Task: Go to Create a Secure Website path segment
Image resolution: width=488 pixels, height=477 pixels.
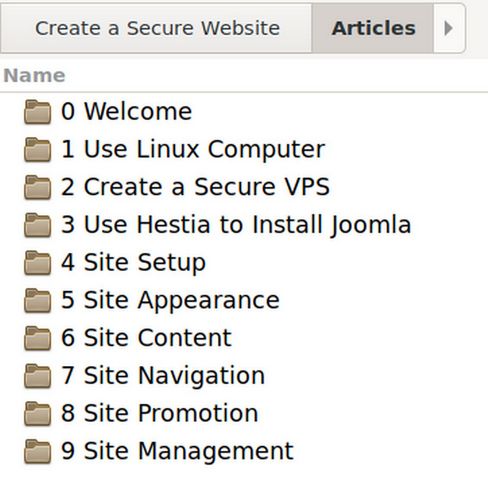Action: click(x=156, y=28)
